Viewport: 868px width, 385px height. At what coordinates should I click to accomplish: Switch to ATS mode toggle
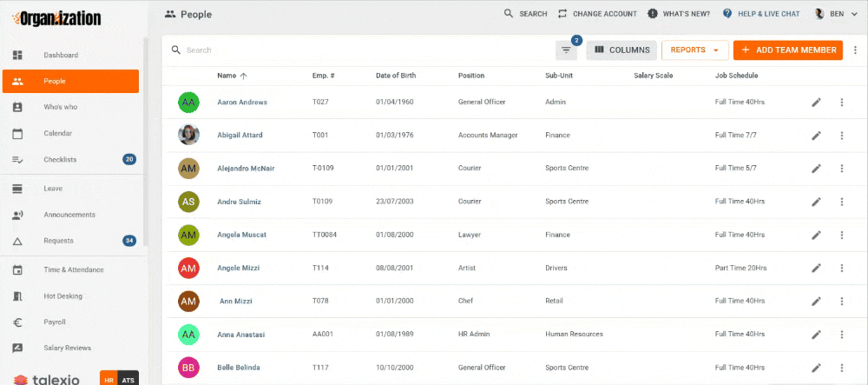pos(128,380)
